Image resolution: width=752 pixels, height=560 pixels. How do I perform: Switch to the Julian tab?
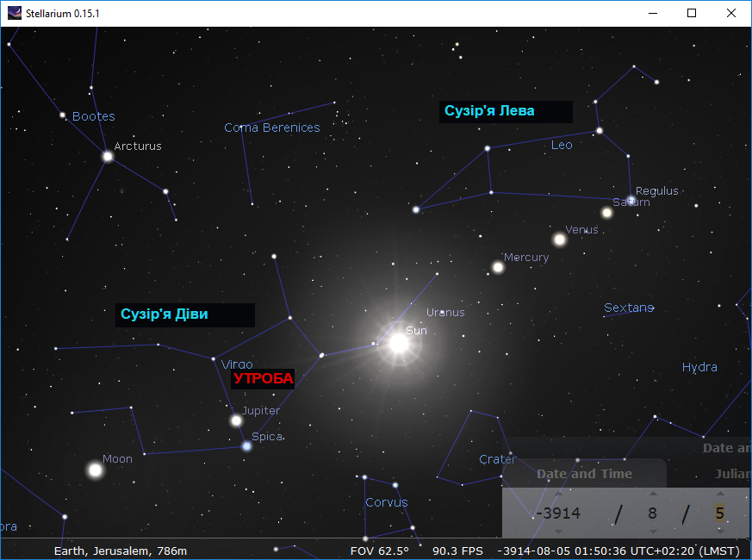(732, 474)
